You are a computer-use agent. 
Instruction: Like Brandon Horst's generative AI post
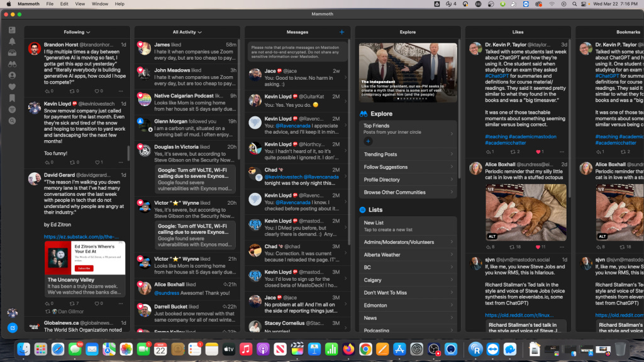[99, 91]
